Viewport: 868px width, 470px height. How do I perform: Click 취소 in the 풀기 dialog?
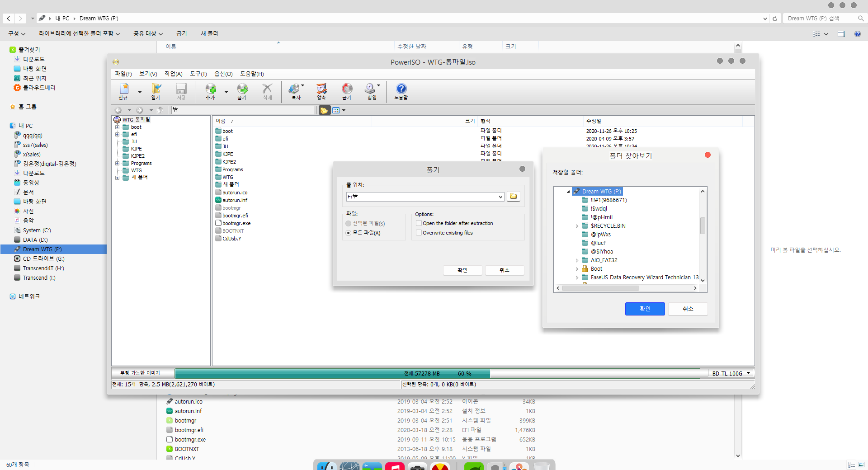pos(505,270)
